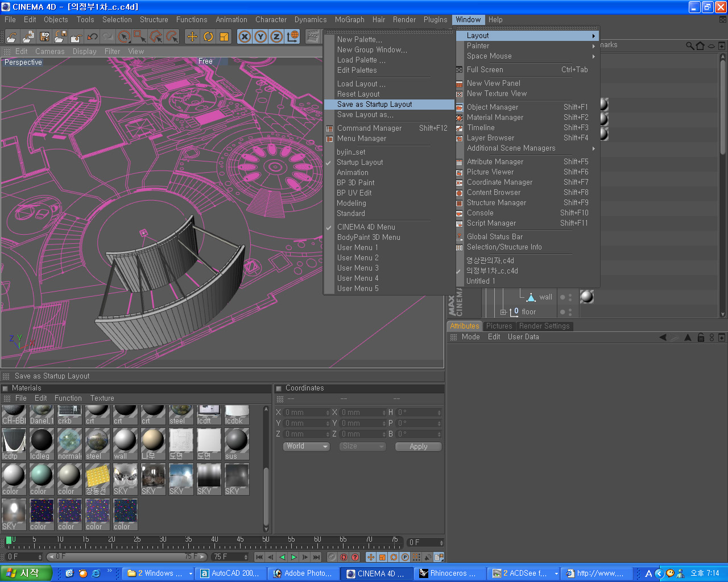Click the Object Manager search icon

pos(690,45)
